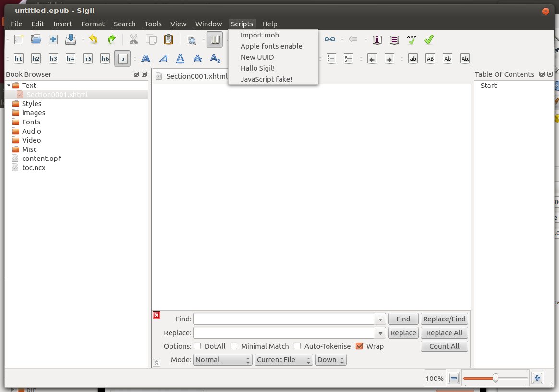Adjust the zoom slider handle
Viewport: 559px width, 392px height.
[495, 378]
